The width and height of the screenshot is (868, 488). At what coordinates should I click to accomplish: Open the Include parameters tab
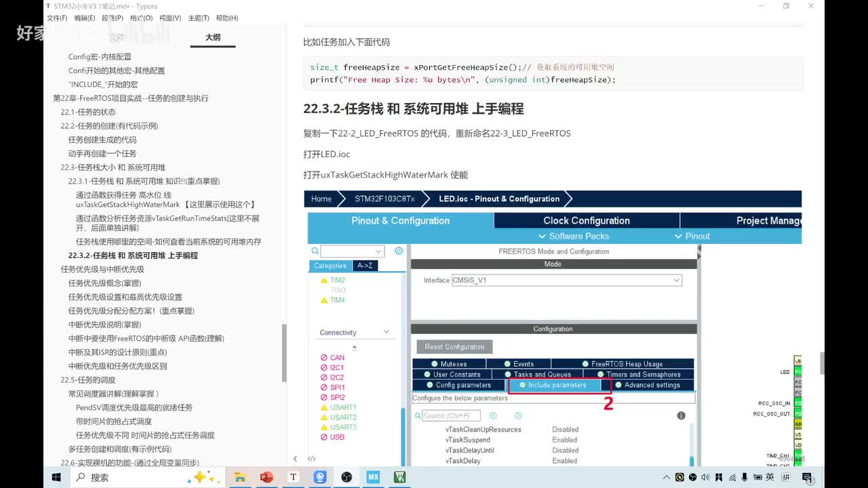click(x=553, y=385)
